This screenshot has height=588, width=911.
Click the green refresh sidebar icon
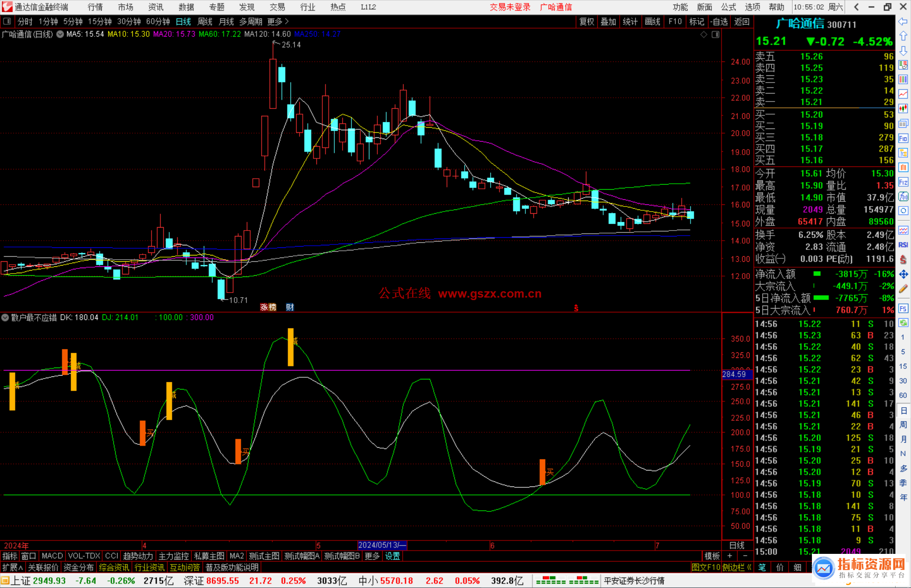[903, 323]
